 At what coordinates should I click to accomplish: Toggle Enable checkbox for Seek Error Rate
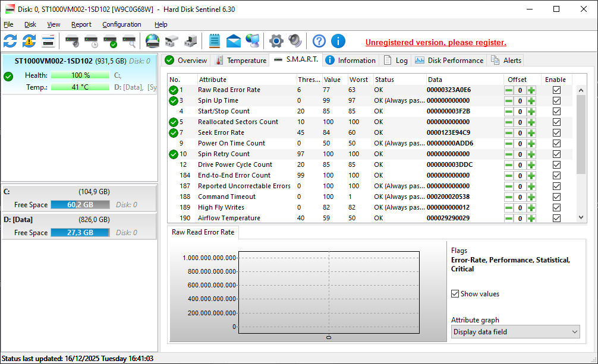click(556, 133)
